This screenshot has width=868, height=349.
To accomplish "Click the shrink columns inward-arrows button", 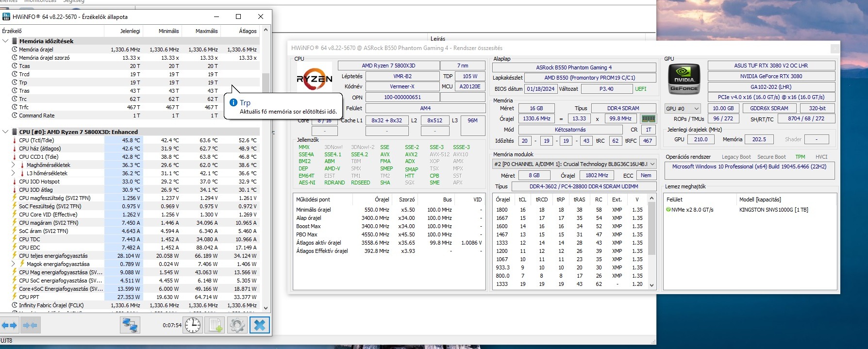I will coord(30,325).
